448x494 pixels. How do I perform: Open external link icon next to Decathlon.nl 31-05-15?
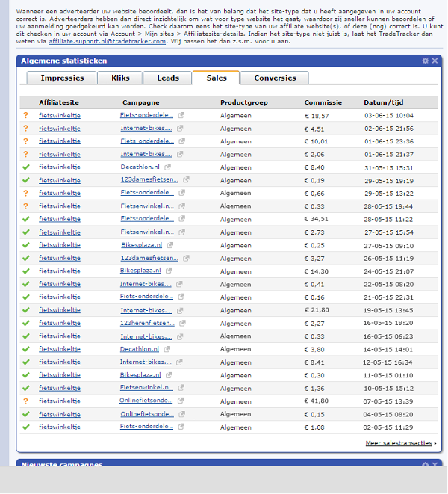click(167, 167)
